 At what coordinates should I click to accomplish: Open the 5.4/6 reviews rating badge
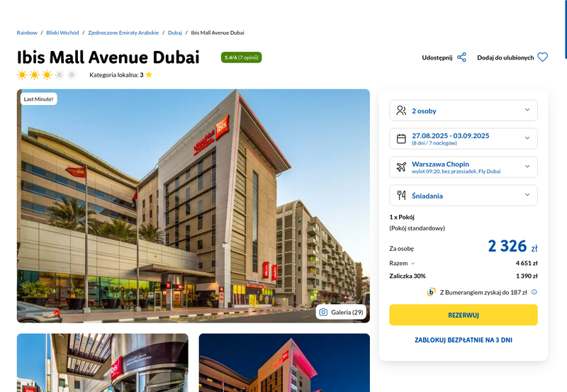point(241,57)
